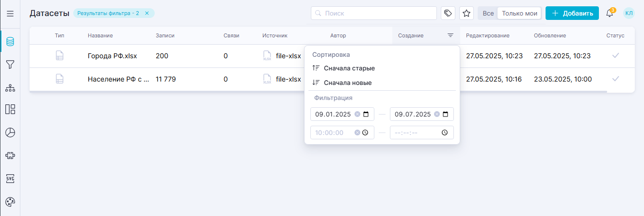
Task: Open the funnel filter section in sidebar
Action: point(10,65)
